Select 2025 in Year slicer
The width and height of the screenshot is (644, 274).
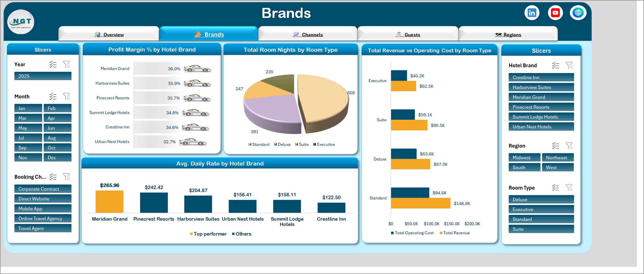(43, 76)
